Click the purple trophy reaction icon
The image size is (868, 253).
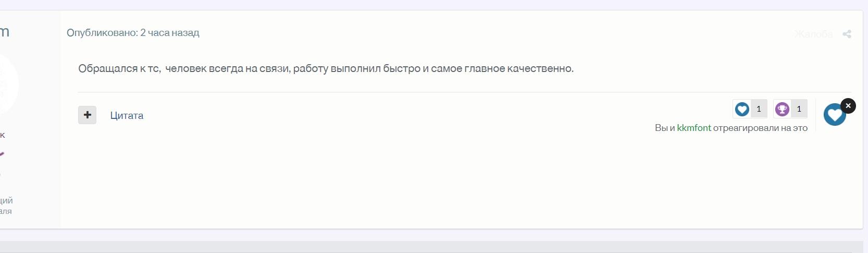click(782, 109)
